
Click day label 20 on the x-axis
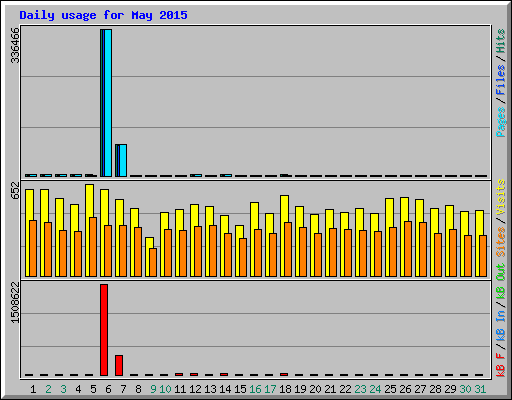coord(315,389)
